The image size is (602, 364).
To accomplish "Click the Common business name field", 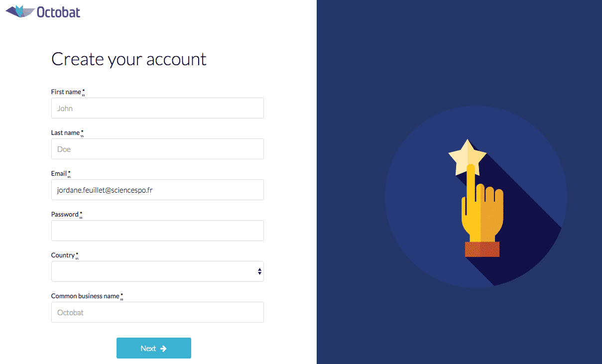I will [x=157, y=312].
